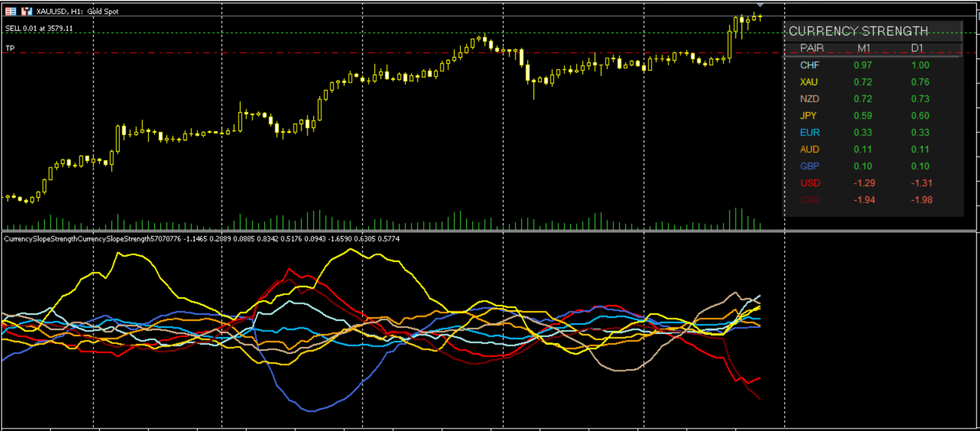Image resolution: width=980 pixels, height=431 pixels.
Task: Select the USD pair label
Action: (x=810, y=183)
